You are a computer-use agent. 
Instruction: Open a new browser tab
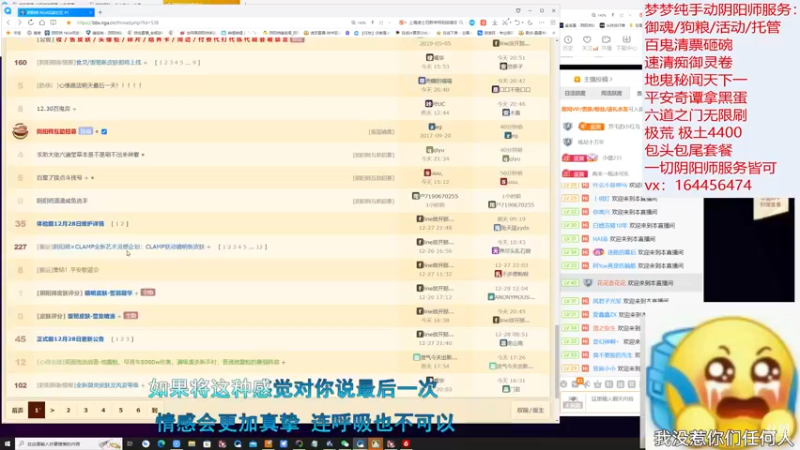click(x=100, y=12)
